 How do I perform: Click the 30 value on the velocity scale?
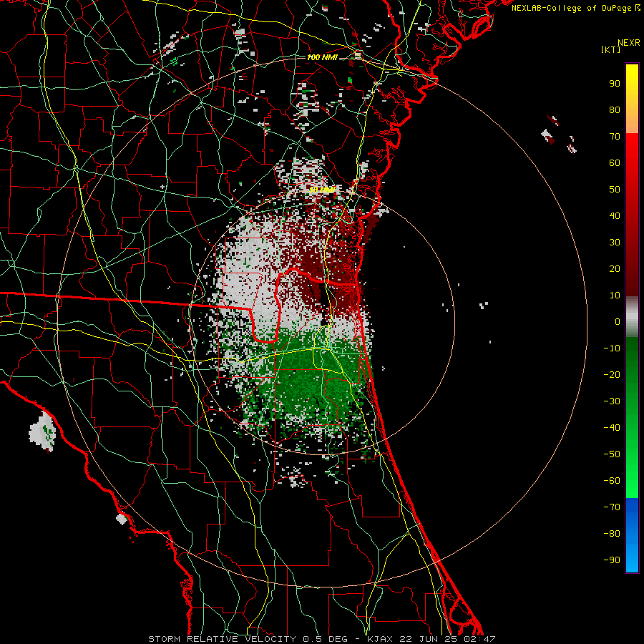coord(615,243)
